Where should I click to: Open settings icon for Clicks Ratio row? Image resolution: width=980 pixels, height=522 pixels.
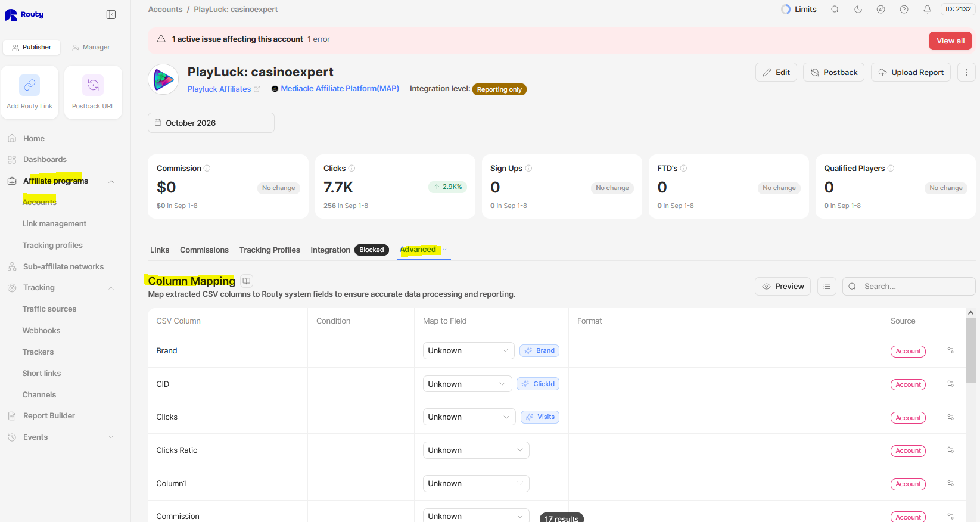951,450
